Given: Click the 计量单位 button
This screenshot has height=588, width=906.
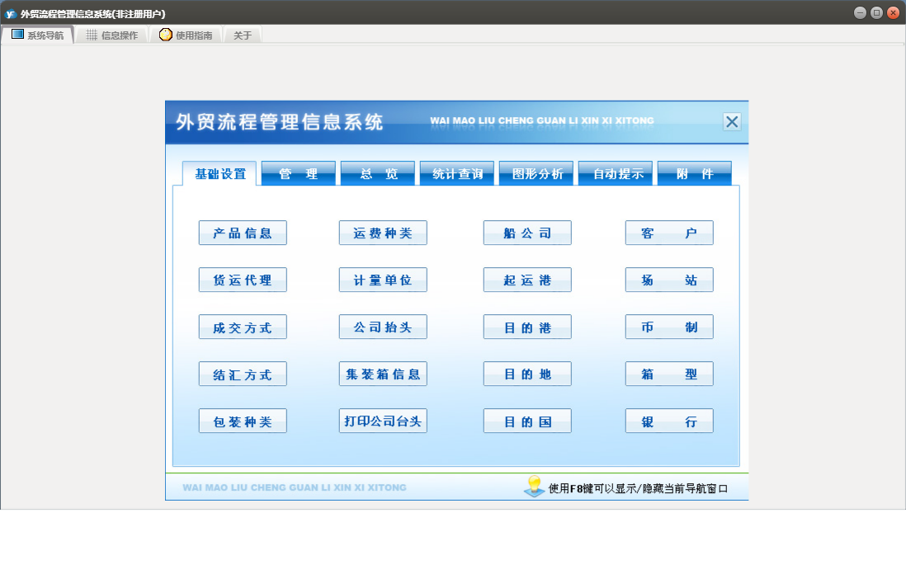Looking at the screenshot, I should 383,280.
